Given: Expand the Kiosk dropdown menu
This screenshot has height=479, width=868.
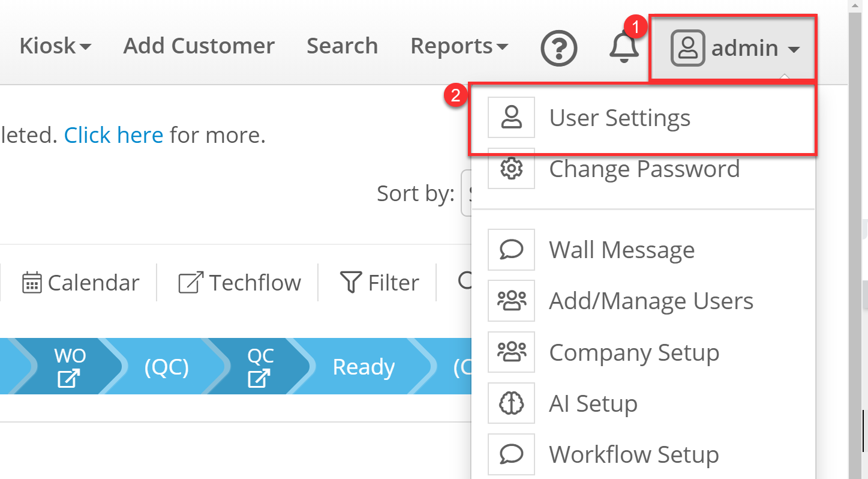Looking at the screenshot, I should pos(55,46).
